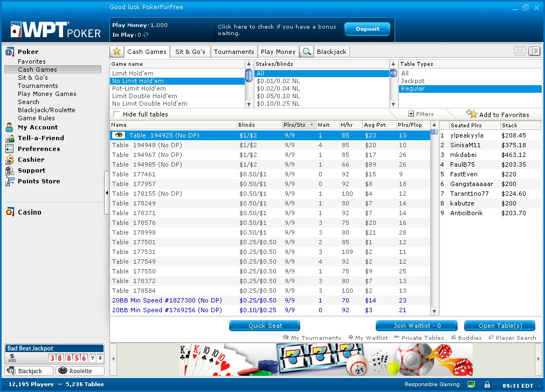Switch to the Play Money tab
The height and width of the screenshot is (392, 545).
tap(278, 52)
